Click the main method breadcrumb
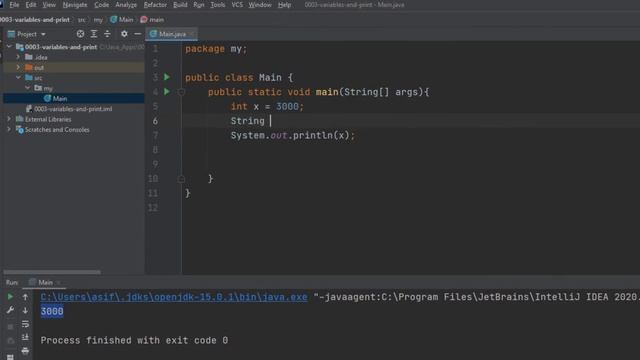This screenshot has width=640, height=360. tap(152, 20)
